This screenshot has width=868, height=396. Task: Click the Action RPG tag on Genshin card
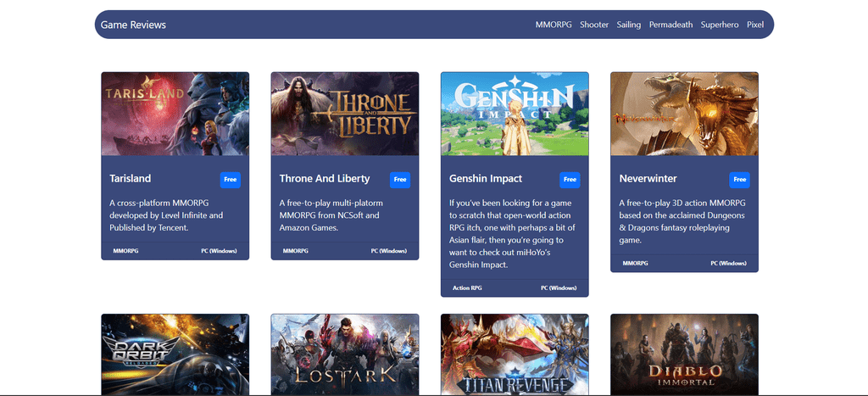tap(467, 288)
